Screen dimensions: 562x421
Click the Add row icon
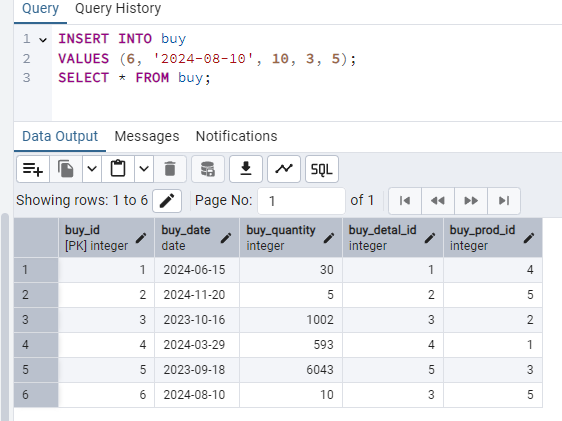click(x=33, y=169)
